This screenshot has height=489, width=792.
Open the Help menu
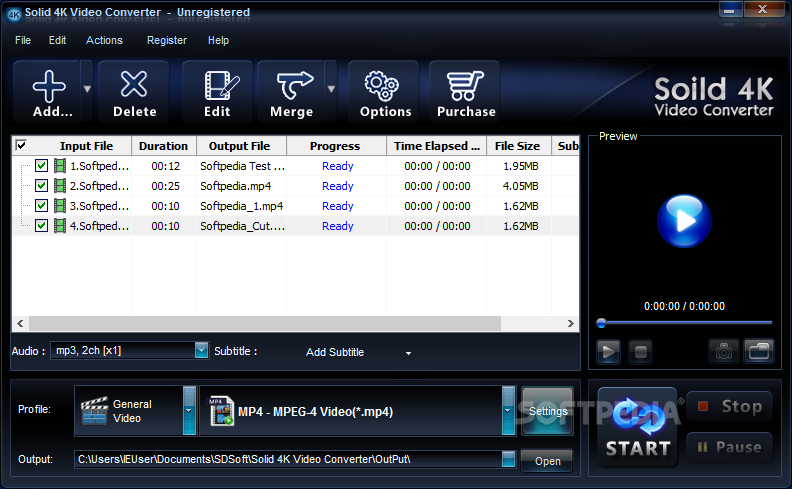pos(218,40)
